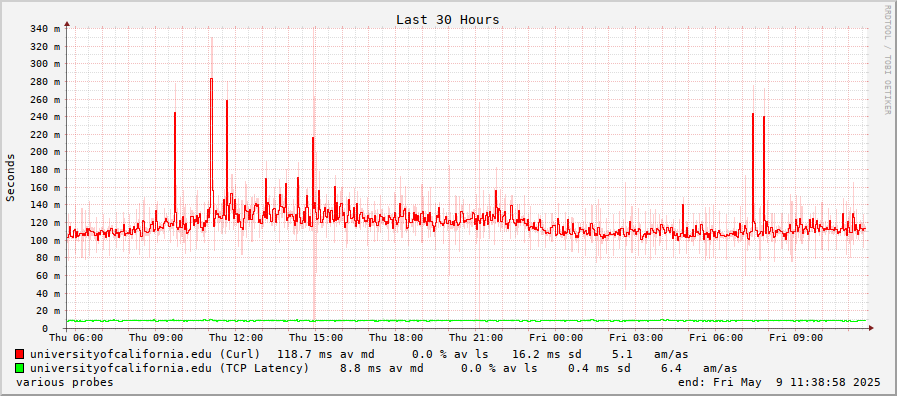Click the red Curl legend color swatch
897x396 pixels.
click(x=20, y=354)
